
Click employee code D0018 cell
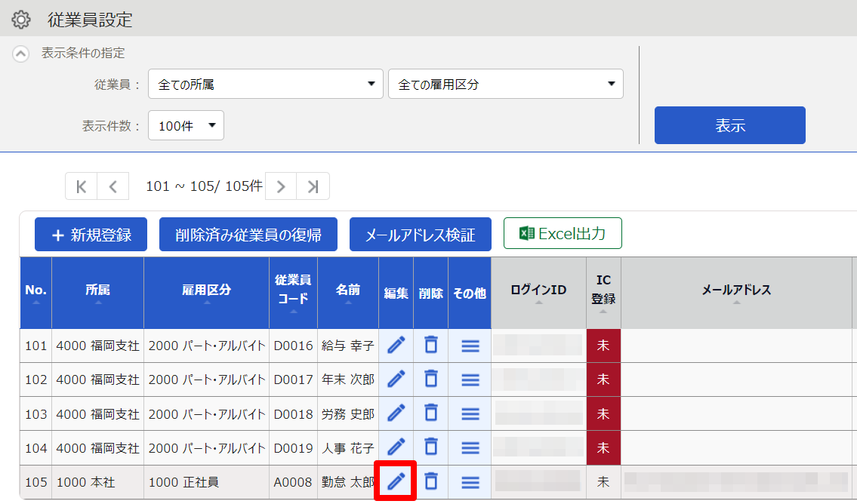(x=294, y=414)
